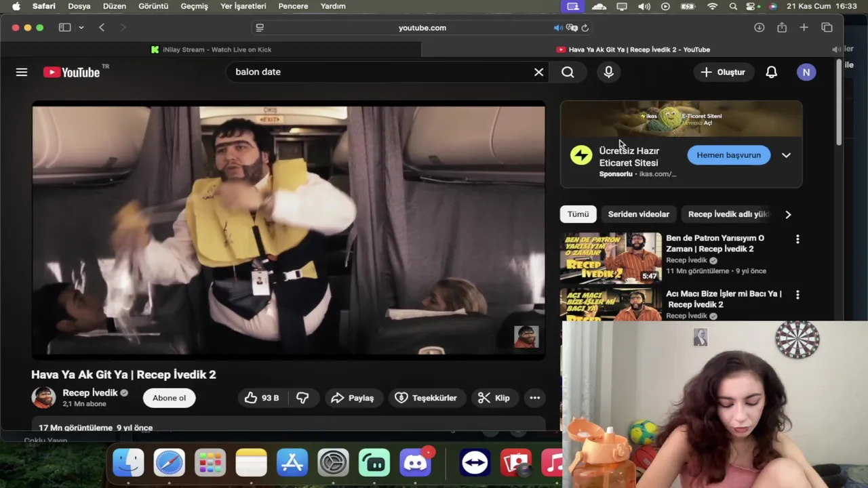Open YouTube notifications bell
This screenshot has height=488, width=868.
[771, 72]
